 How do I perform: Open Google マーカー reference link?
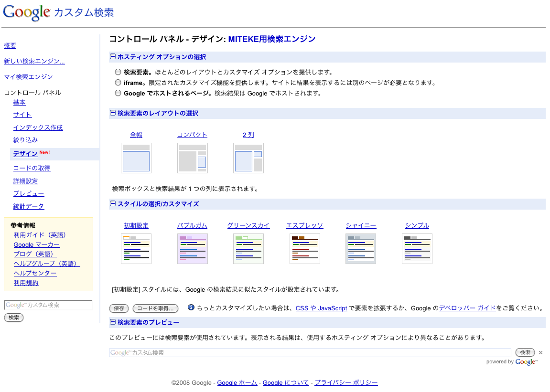pos(37,245)
